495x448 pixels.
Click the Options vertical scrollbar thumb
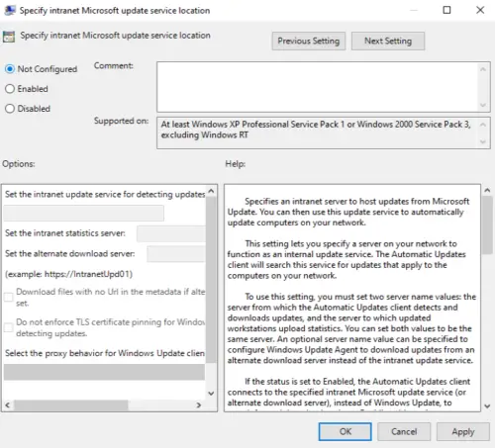click(211, 280)
